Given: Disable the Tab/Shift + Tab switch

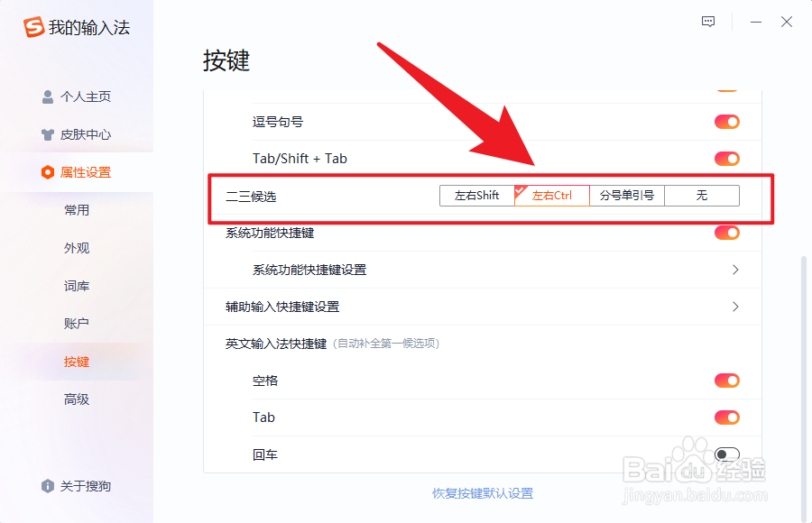Looking at the screenshot, I should (x=726, y=158).
